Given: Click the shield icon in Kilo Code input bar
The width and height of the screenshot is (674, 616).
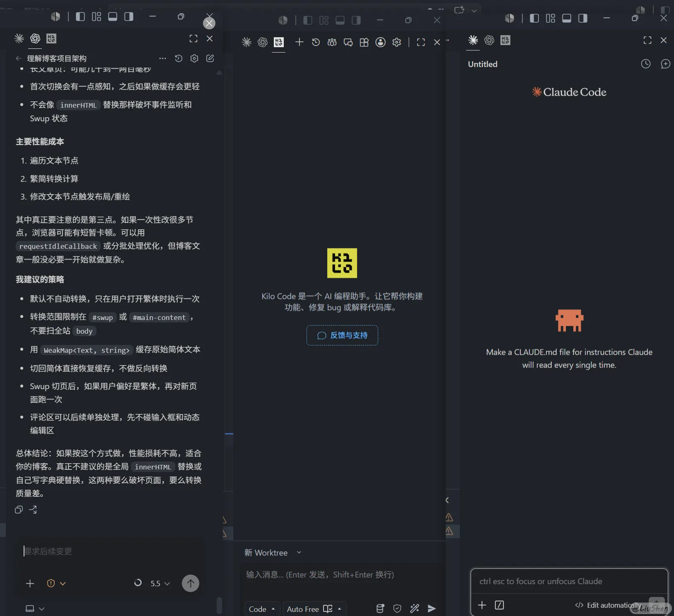Looking at the screenshot, I should (397, 608).
